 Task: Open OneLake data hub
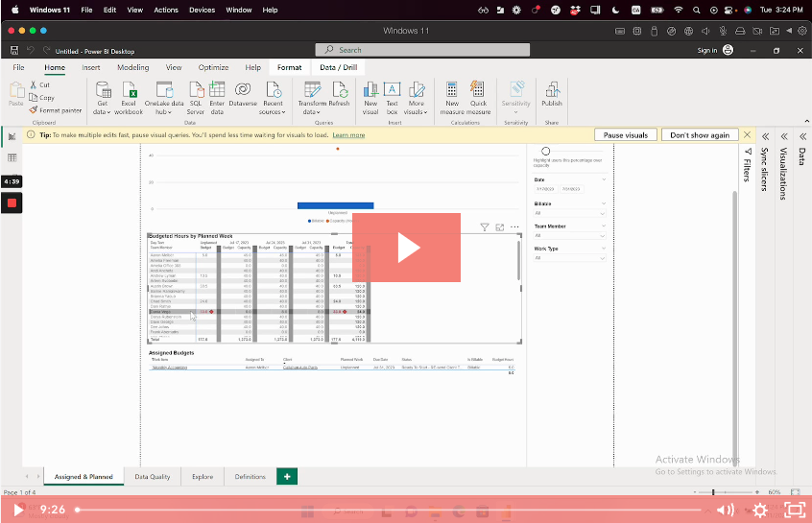[164, 98]
